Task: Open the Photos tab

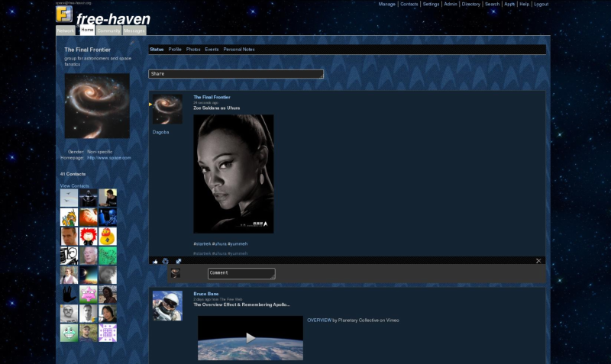Action: coord(193,50)
